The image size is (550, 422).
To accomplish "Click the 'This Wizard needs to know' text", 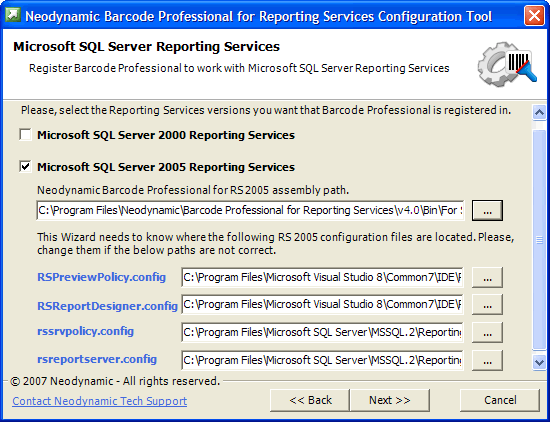I will (275, 243).
